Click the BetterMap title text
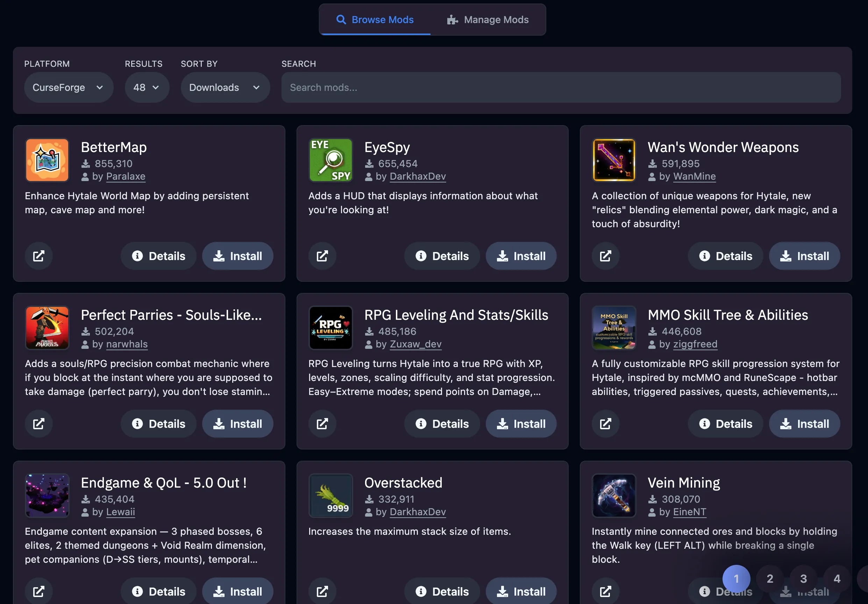 (114, 147)
